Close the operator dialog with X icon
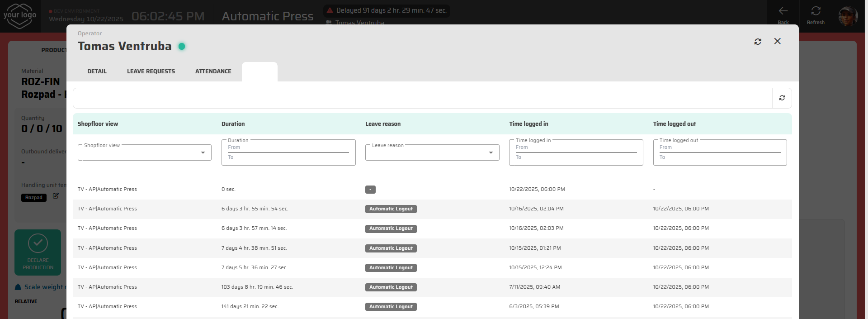This screenshot has width=868, height=319. (777, 41)
